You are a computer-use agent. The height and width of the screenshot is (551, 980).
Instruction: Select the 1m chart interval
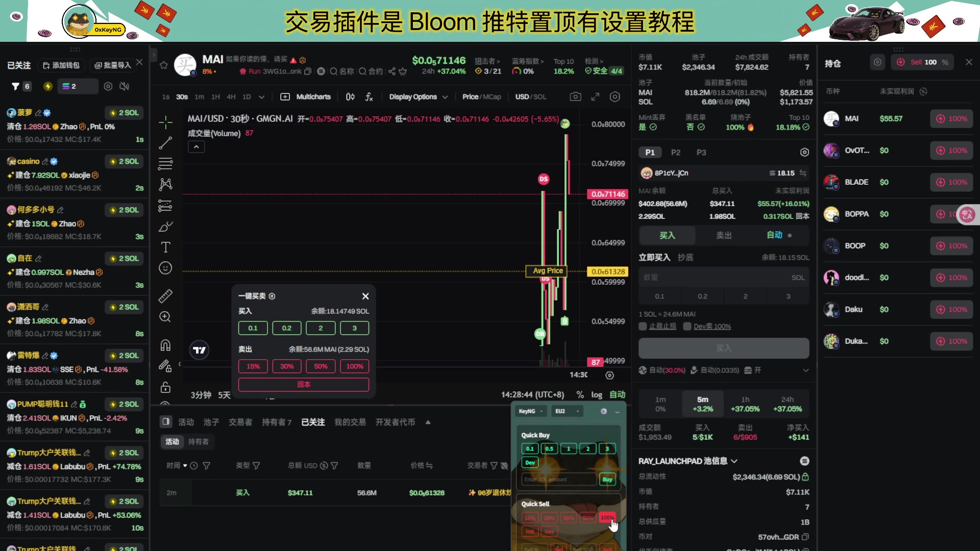[x=199, y=97]
